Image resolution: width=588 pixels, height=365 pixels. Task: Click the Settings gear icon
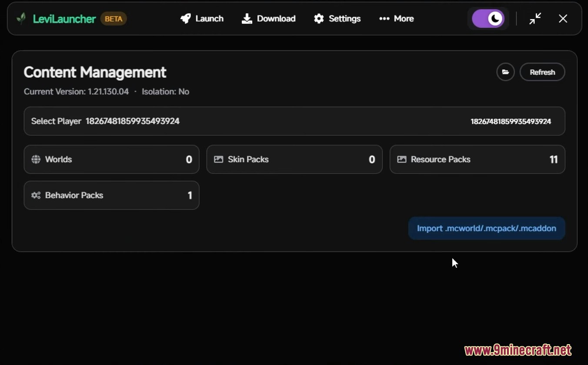point(319,19)
